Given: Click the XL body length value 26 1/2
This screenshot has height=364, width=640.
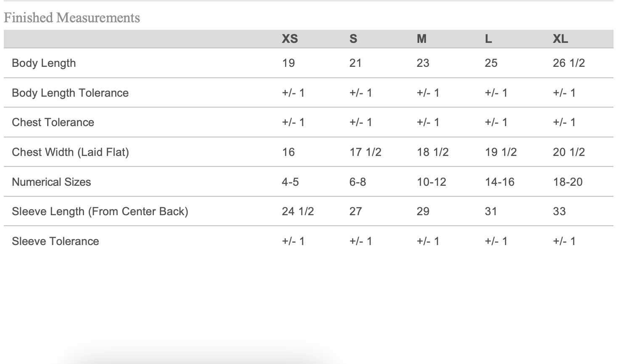Looking at the screenshot, I should 569,63.
